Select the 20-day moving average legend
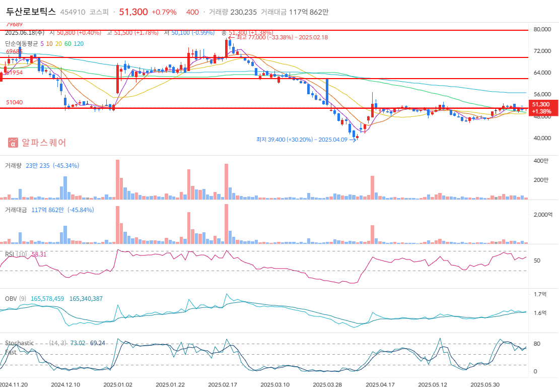 tap(58, 44)
